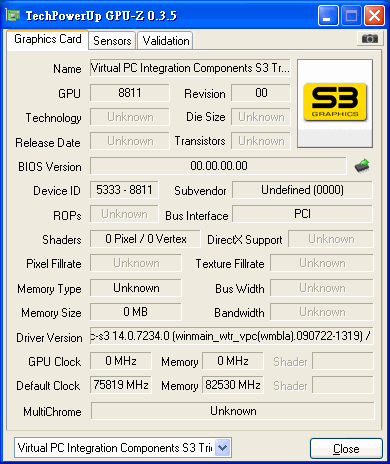This screenshot has height=464, width=390.
Task: Click the Pixel Fillrate field
Action: [x=136, y=263]
